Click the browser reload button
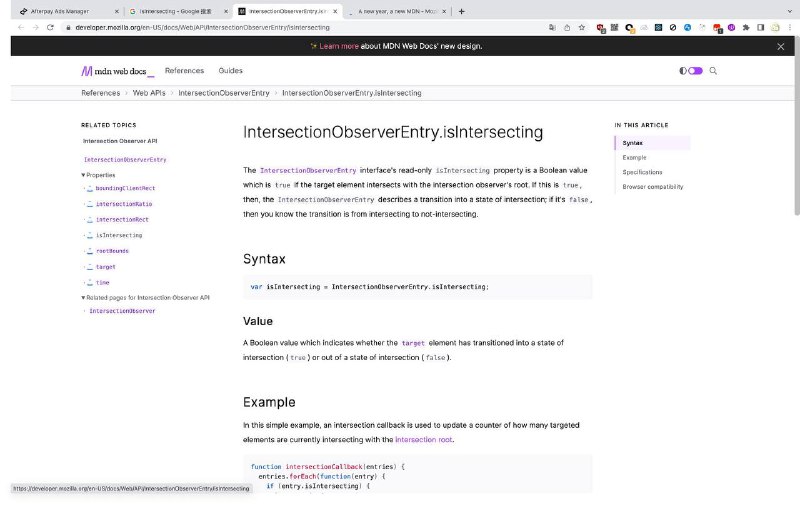 pos(51,28)
